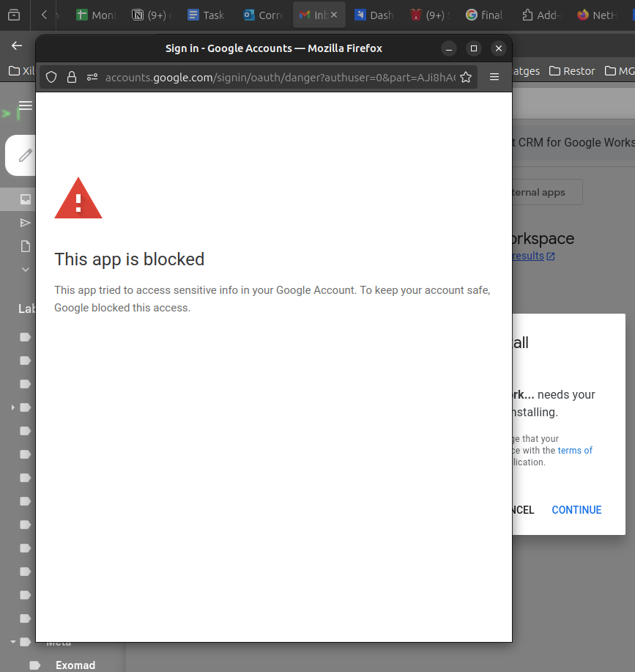
Task: Close the Gmail Inbox tab
Action: (x=334, y=15)
